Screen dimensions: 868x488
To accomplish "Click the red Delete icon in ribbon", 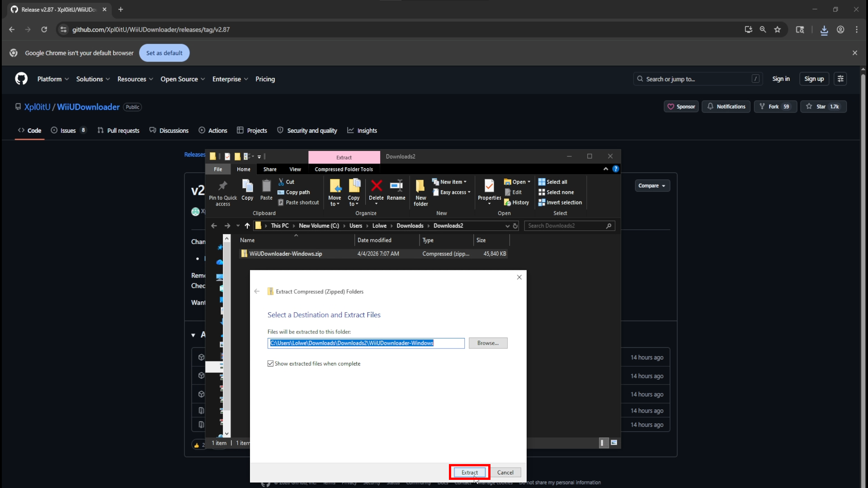I will coord(376,186).
